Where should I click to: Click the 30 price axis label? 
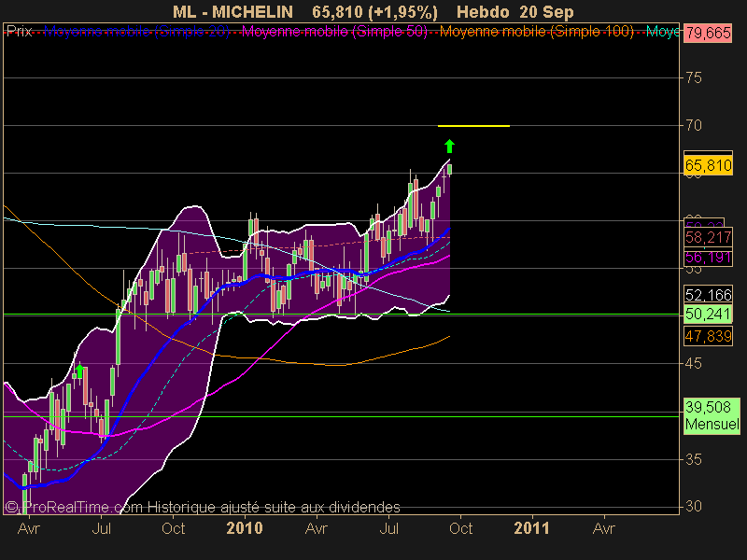(x=694, y=506)
